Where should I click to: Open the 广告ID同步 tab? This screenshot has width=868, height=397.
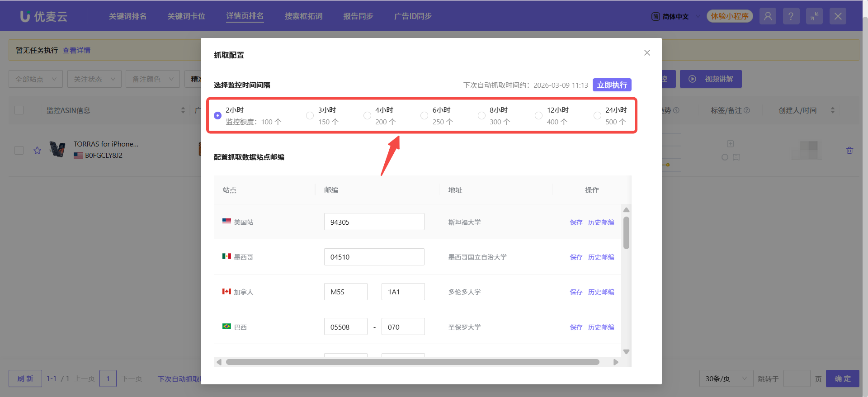[413, 16]
